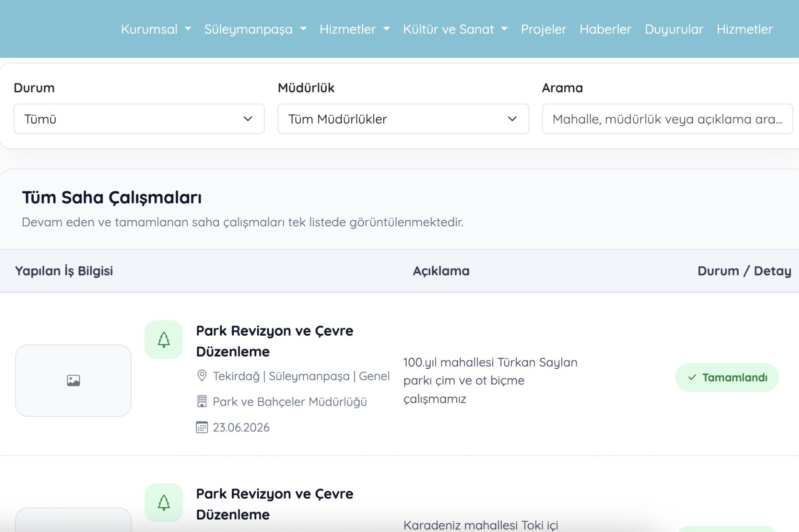The width and height of the screenshot is (799, 532).
Task: Click the Tüm Saha Çalışmaları heading
Action: [112, 198]
